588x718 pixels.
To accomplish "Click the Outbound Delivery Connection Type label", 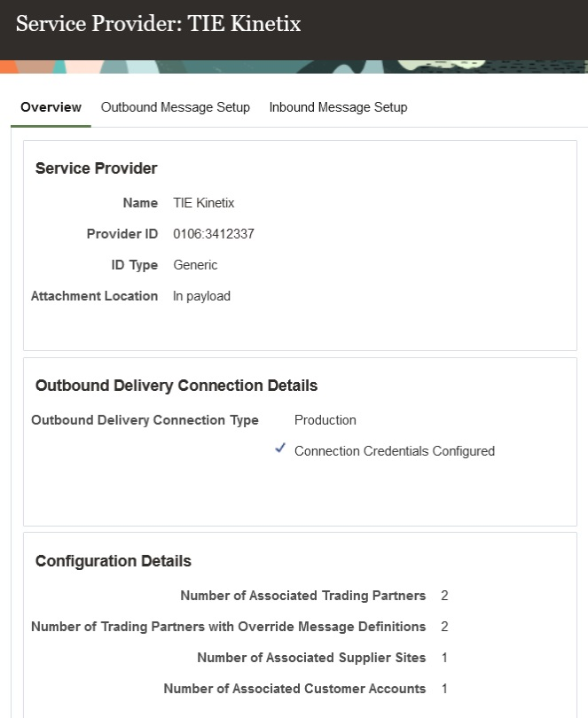I will pyautogui.click(x=145, y=419).
